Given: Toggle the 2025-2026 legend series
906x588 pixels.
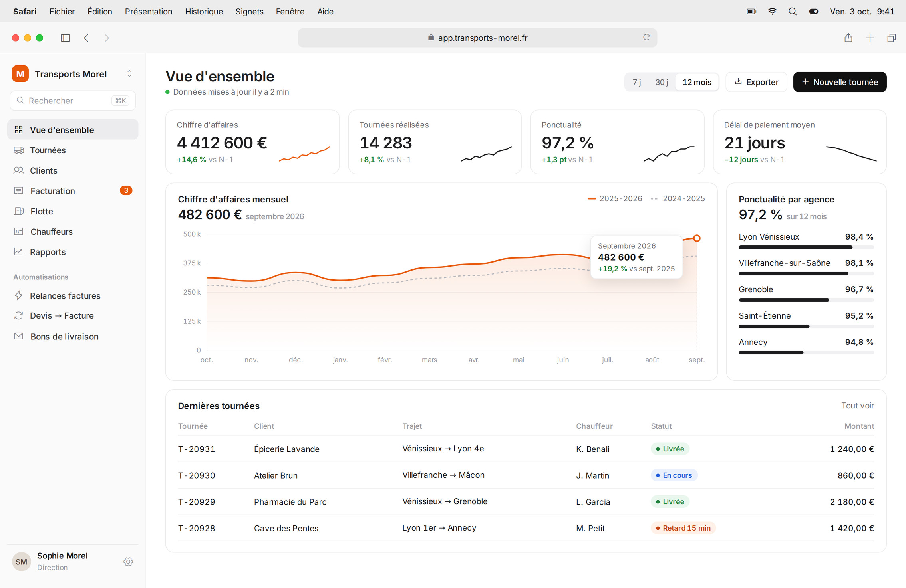Looking at the screenshot, I should click(615, 198).
